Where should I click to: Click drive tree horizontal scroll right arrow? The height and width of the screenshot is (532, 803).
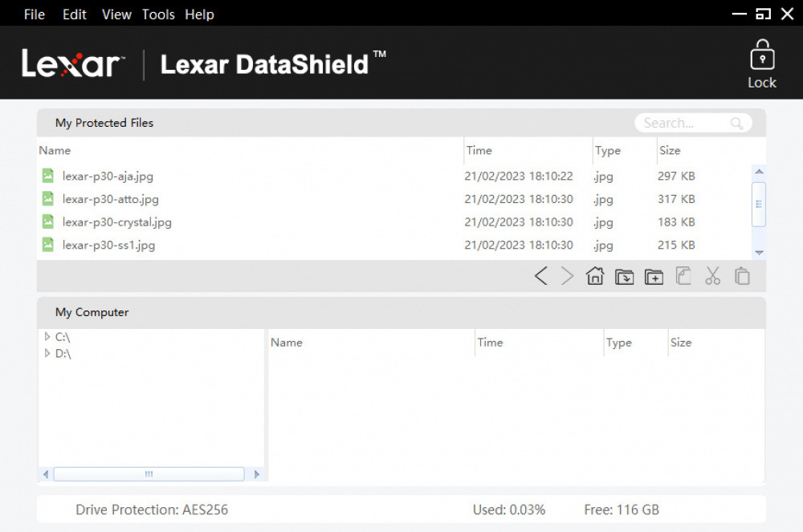click(x=257, y=474)
